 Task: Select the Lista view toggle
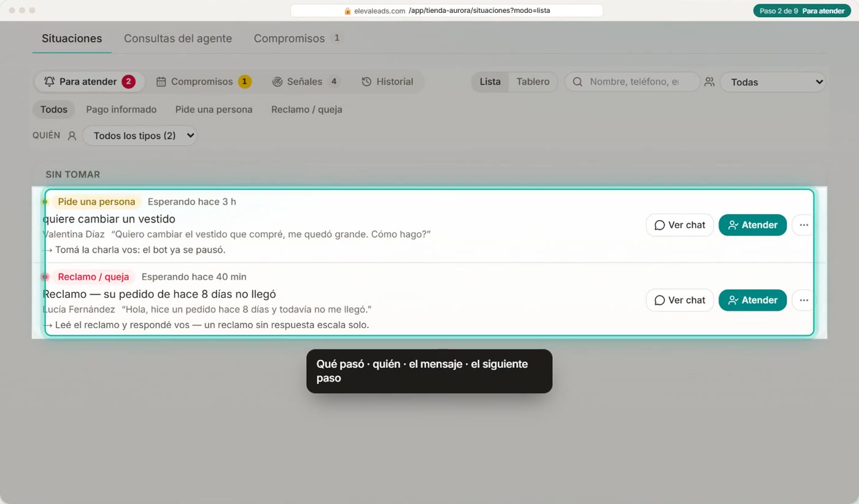(490, 82)
